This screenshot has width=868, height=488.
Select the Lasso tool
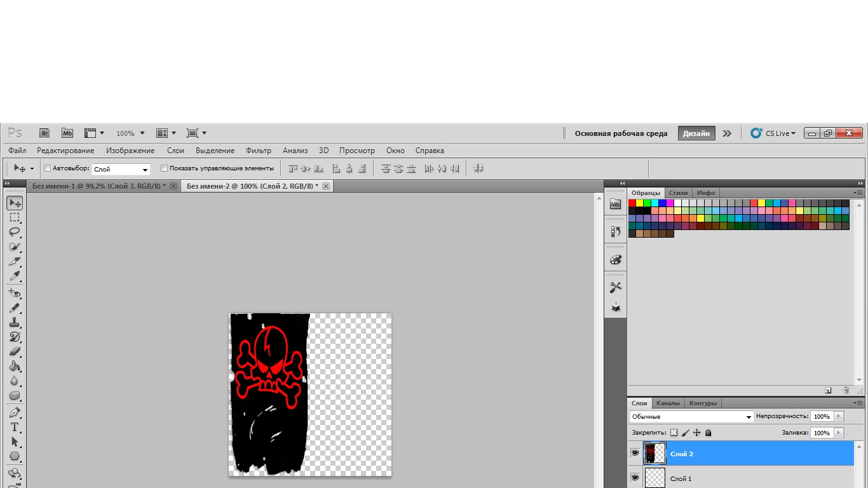click(x=15, y=232)
